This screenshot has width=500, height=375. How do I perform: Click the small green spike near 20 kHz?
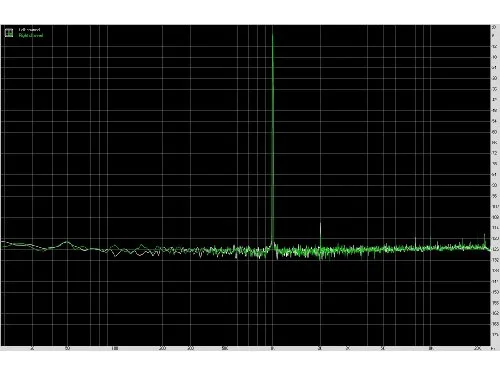[484, 235]
